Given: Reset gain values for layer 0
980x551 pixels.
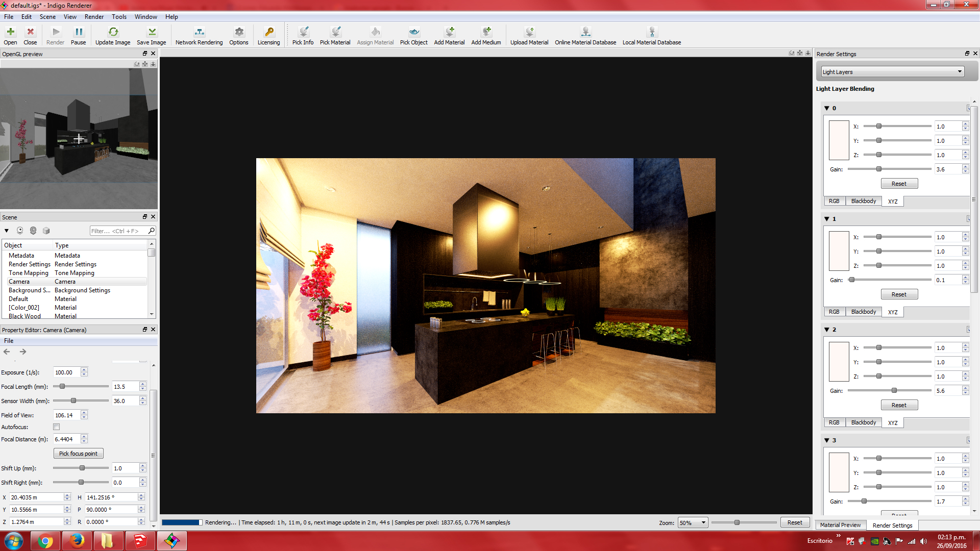Looking at the screenshot, I should 899,184.
